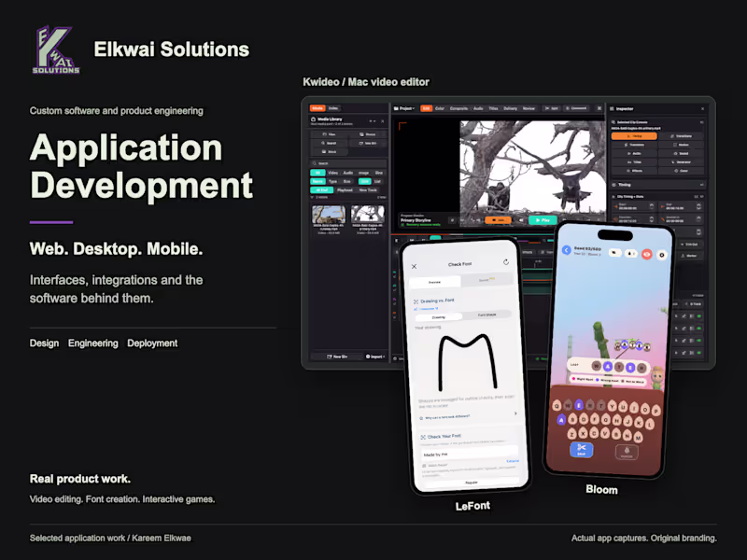Select the orange Inspector section button
747x560 pixels.
coord(634,136)
